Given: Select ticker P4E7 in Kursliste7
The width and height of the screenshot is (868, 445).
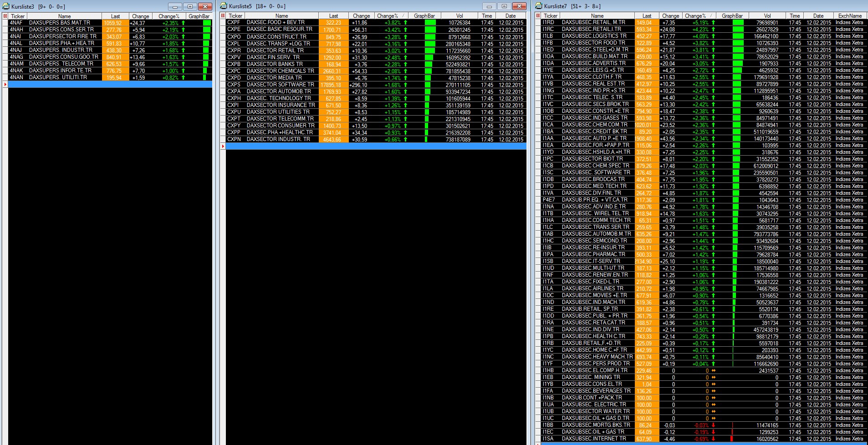Looking at the screenshot, I should click(549, 199).
